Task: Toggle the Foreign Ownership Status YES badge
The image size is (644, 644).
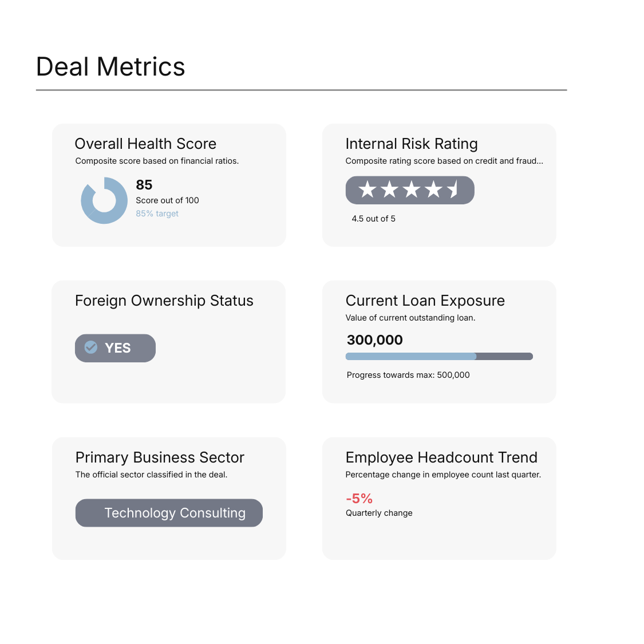Action: click(x=115, y=347)
